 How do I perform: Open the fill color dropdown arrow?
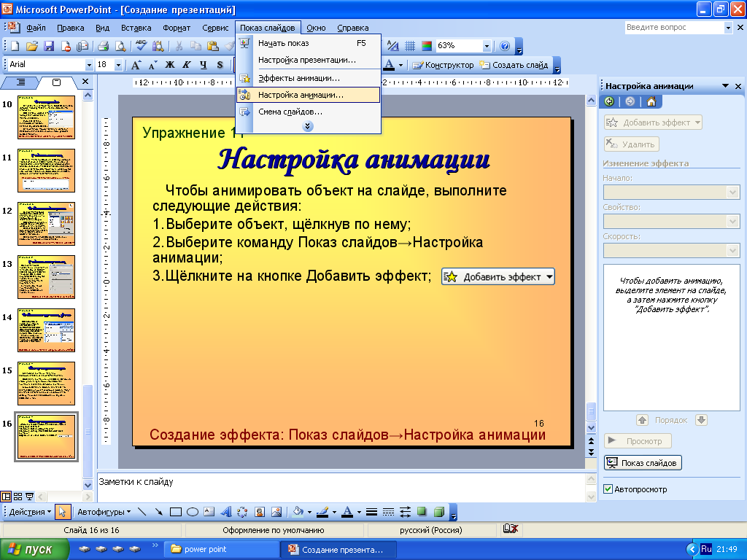[309, 512]
